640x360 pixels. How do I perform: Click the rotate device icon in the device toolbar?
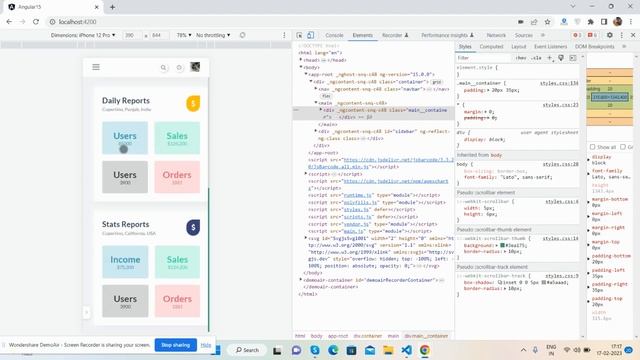pyautogui.click(x=242, y=36)
